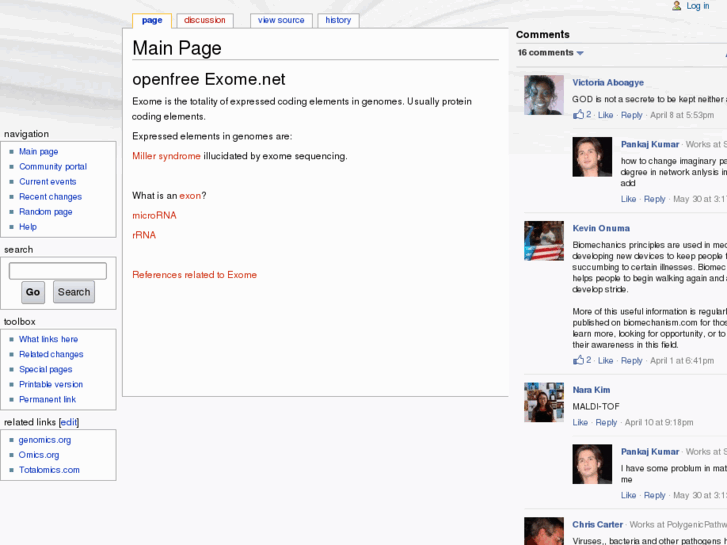The image size is (727, 545).
Task: Open genomics.org related link
Action: click(45, 440)
